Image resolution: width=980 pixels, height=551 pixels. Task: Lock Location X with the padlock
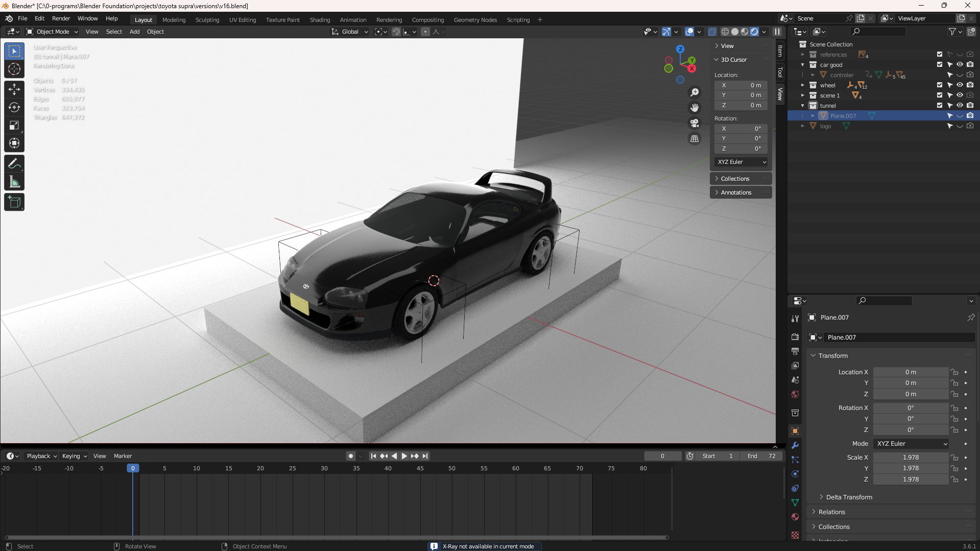click(954, 372)
